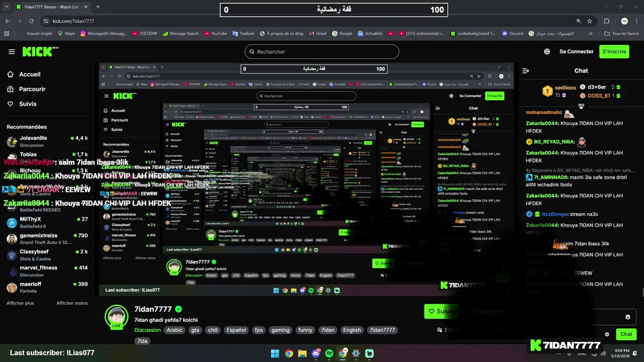Viewport: 644px width, 362px height.
Task: Go back in browser history
Action: (x=8, y=21)
